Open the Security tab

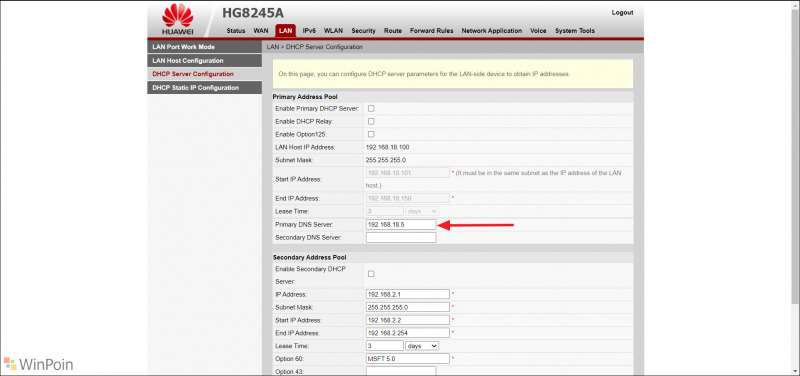point(363,31)
